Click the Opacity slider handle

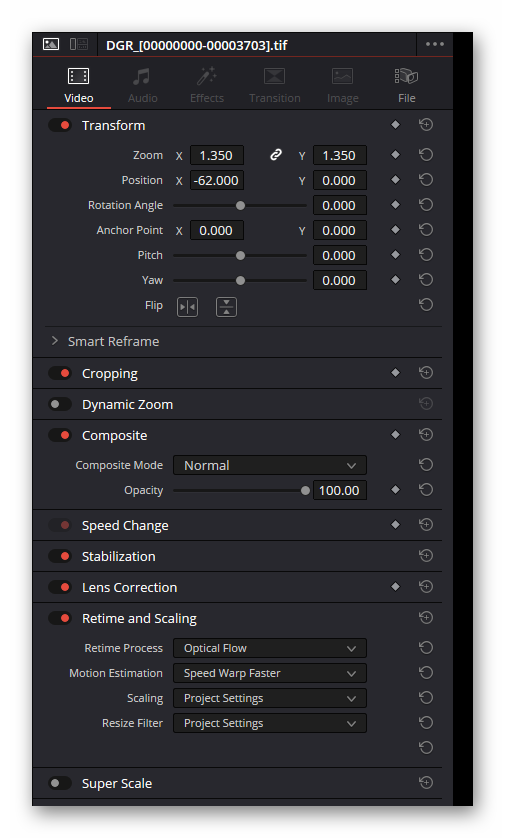coord(305,491)
